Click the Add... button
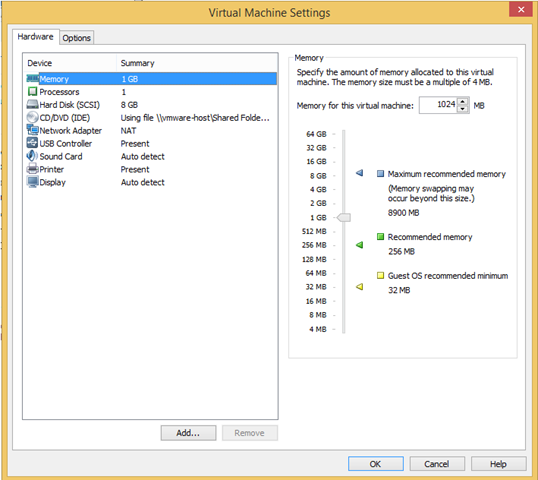Viewport: 538px width, 480px height. [188, 433]
